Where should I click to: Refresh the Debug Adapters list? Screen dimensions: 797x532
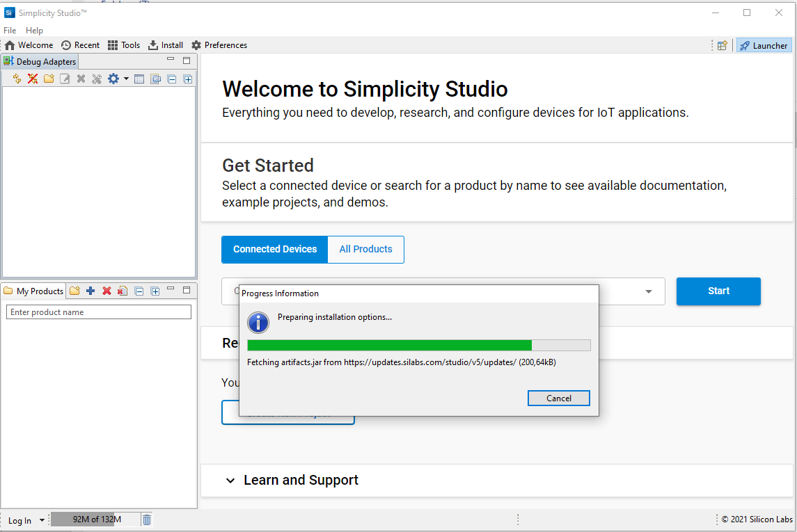coord(17,79)
